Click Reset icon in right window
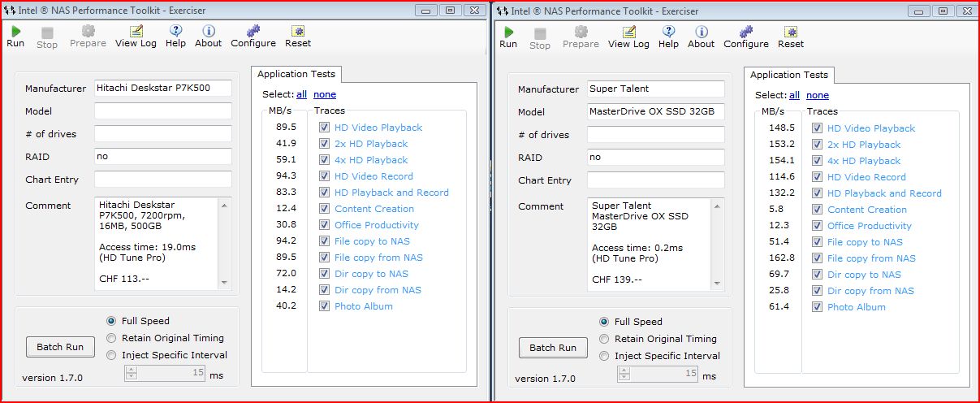 click(791, 32)
